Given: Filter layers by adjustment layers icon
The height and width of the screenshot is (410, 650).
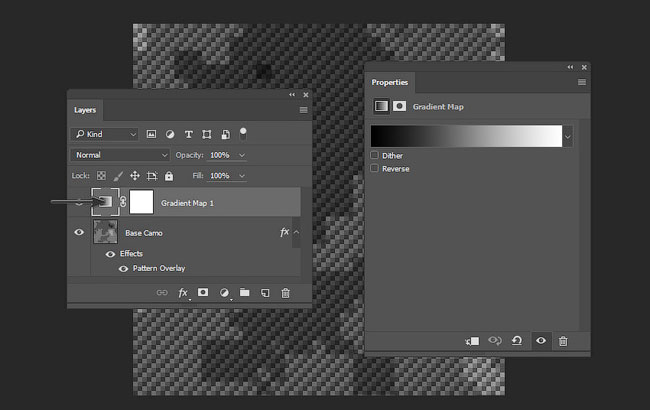Looking at the screenshot, I should tap(170, 134).
